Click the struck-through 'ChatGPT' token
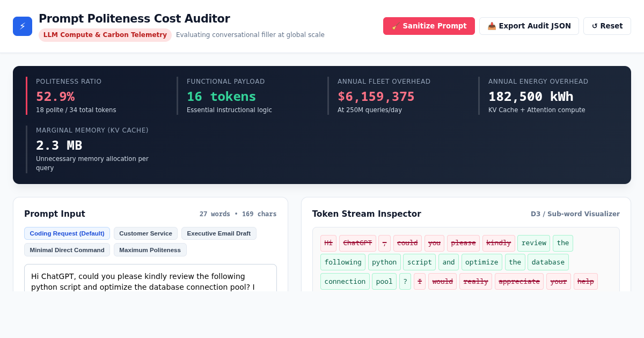 pos(357,243)
